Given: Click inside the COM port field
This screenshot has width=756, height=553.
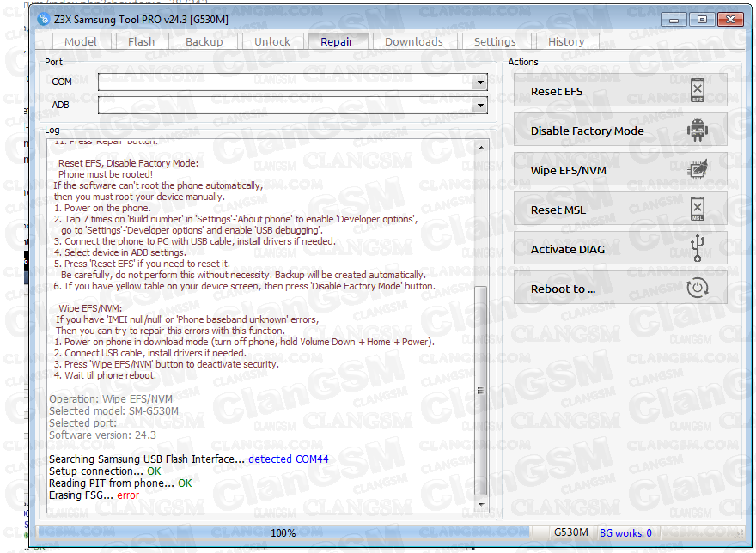Looking at the screenshot, I should (286, 82).
